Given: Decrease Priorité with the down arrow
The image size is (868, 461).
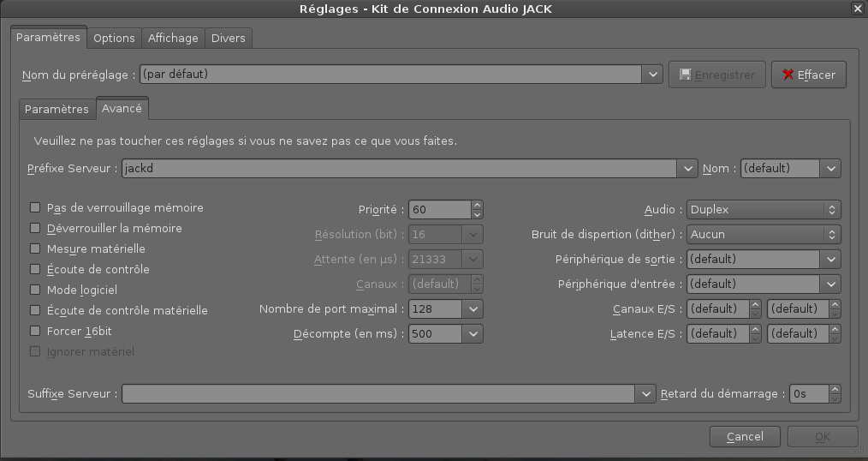Looking at the screenshot, I should (x=477, y=214).
